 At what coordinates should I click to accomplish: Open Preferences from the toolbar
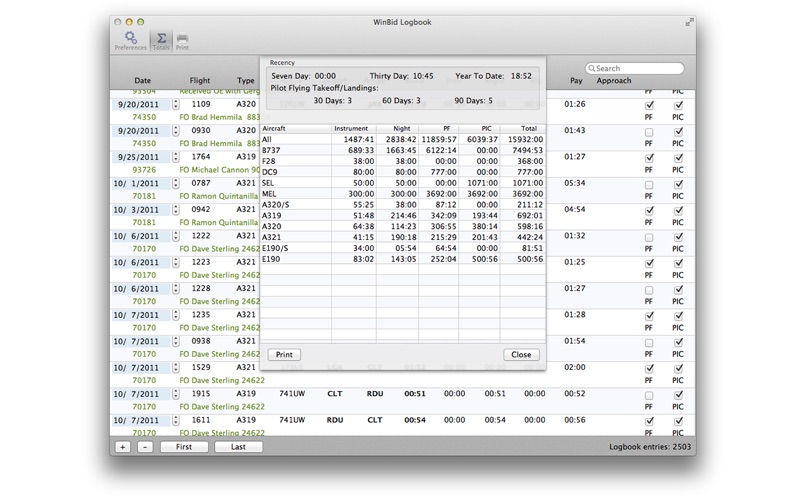pyautogui.click(x=130, y=40)
